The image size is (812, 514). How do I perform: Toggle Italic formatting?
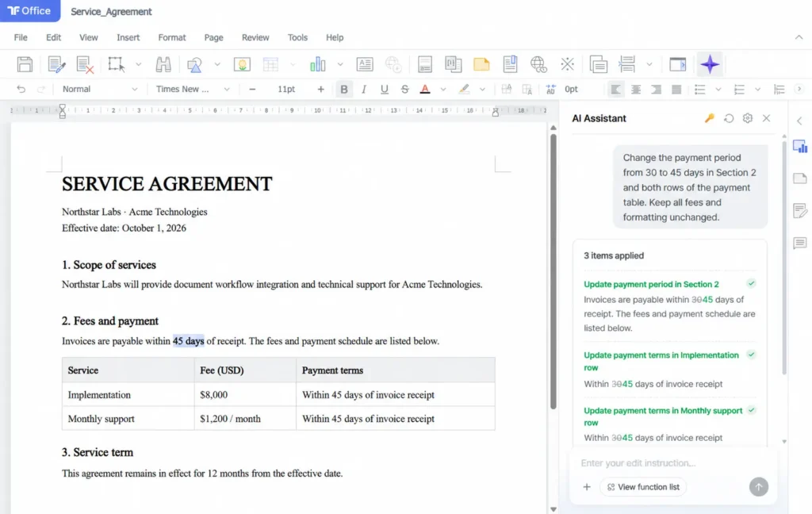click(x=364, y=89)
